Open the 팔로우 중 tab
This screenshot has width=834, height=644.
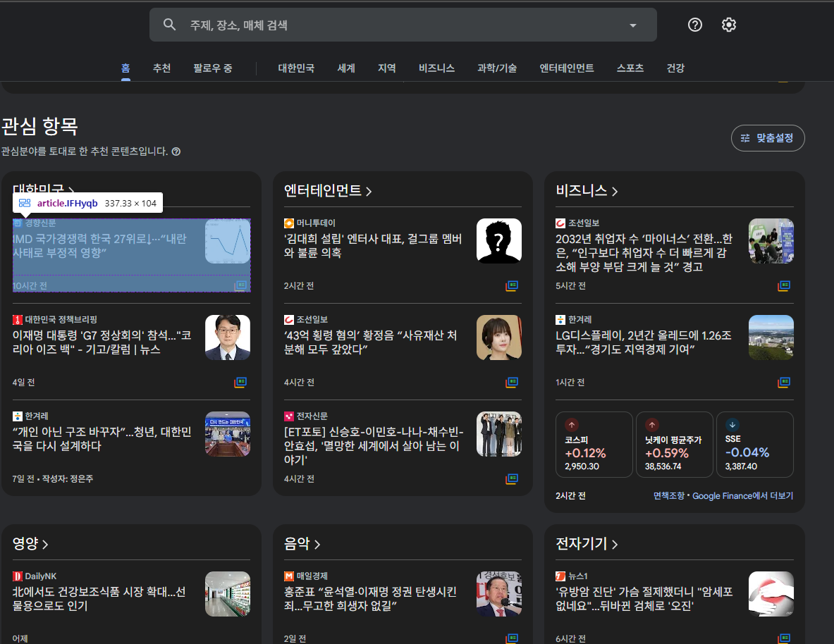click(213, 68)
